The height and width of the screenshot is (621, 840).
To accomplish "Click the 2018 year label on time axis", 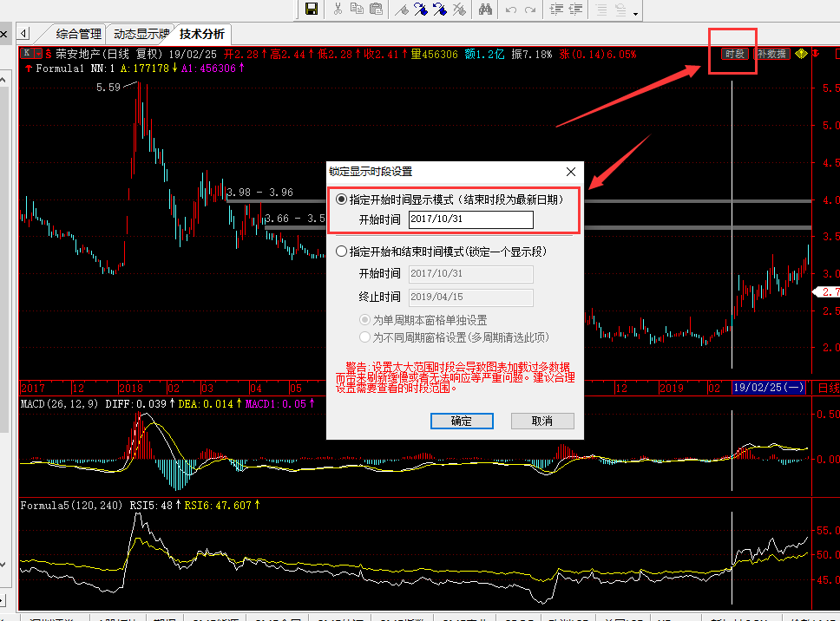I will click(131, 389).
